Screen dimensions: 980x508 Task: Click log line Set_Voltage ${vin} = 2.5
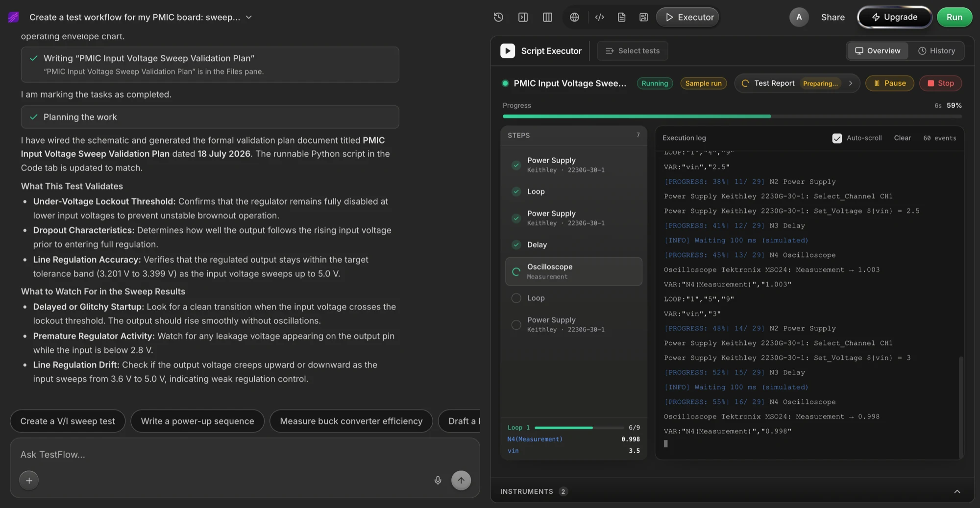(791, 211)
